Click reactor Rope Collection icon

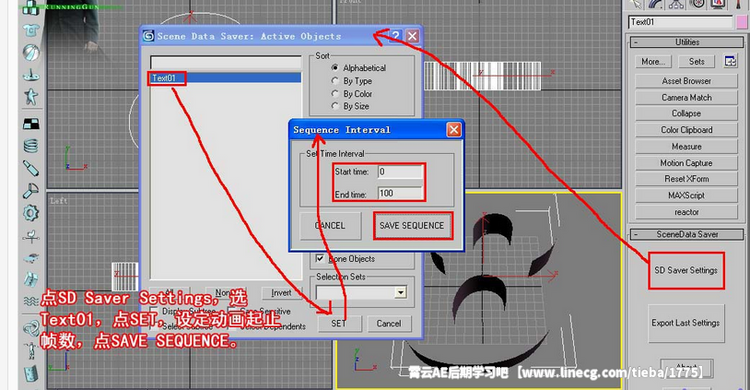(31, 75)
